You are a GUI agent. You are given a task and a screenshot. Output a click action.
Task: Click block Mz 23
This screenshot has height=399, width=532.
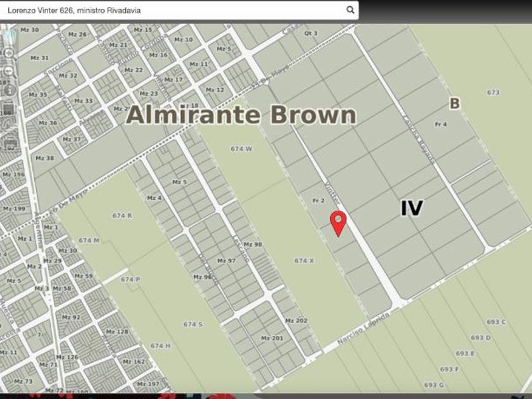pos(149,93)
